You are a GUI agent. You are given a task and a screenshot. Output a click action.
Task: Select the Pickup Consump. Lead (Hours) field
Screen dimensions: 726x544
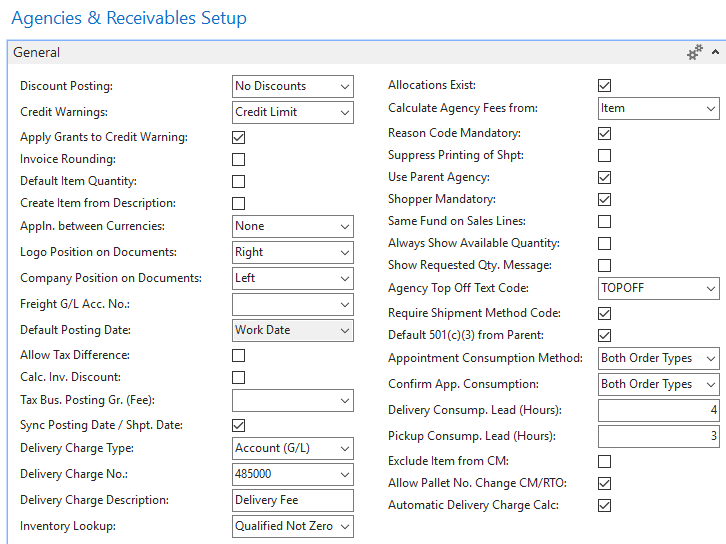pos(658,436)
